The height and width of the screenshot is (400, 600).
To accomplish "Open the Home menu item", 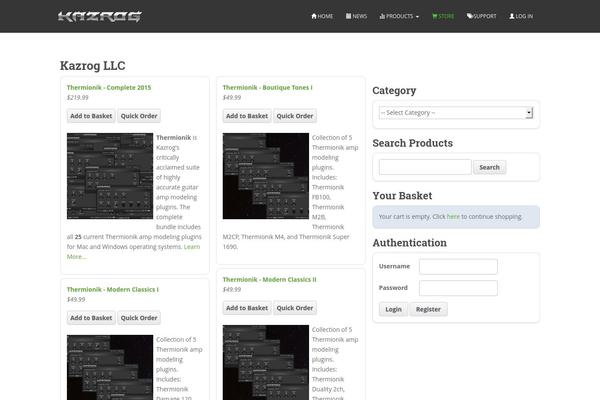I will tap(322, 16).
